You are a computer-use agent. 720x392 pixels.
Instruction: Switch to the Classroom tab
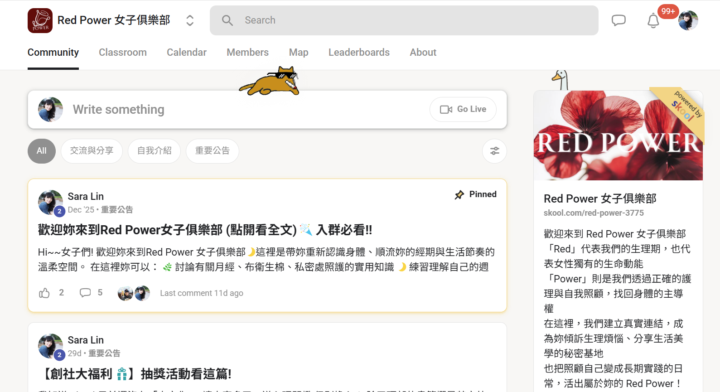pyautogui.click(x=123, y=52)
